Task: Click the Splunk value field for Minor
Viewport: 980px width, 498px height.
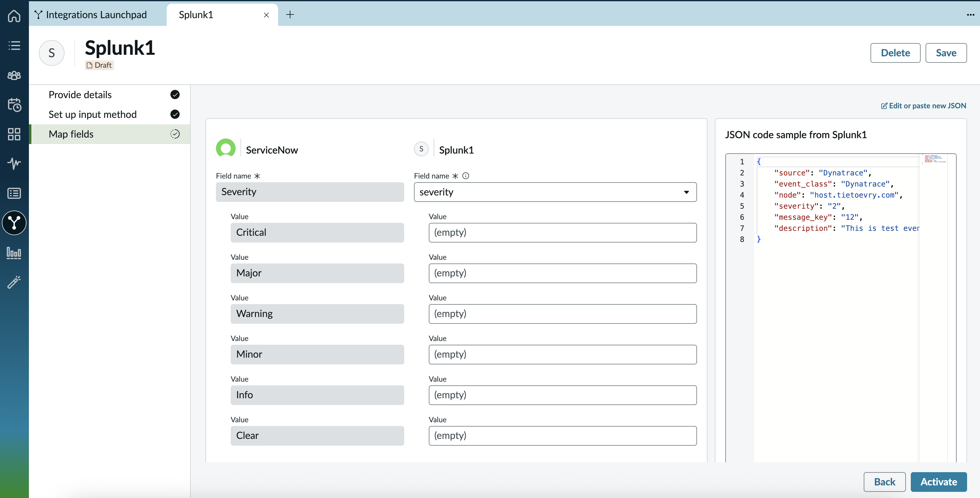Action: click(x=562, y=355)
